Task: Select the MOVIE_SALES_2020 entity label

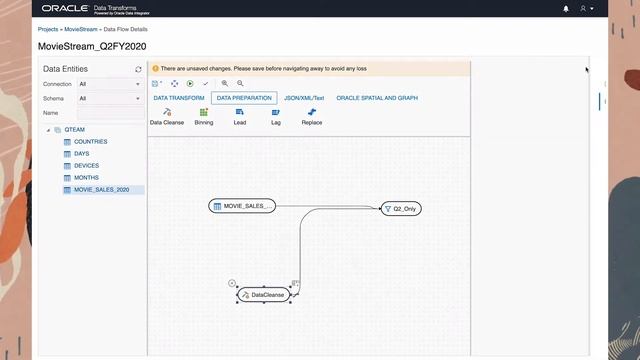Action: coord(102,190)
